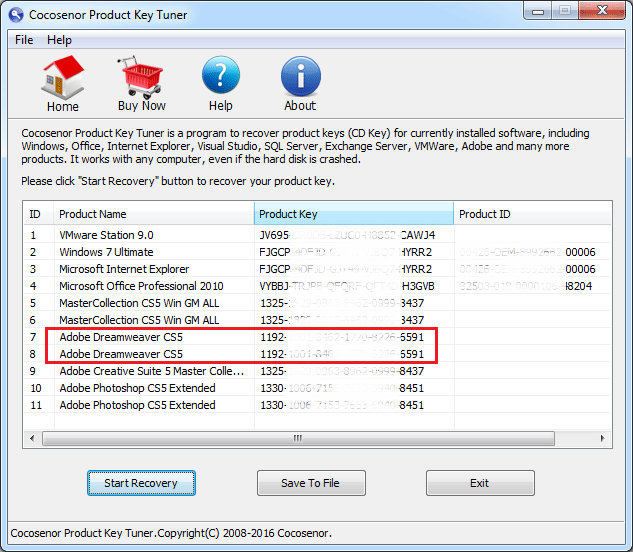Click VMware product key starting JV695

347,235
